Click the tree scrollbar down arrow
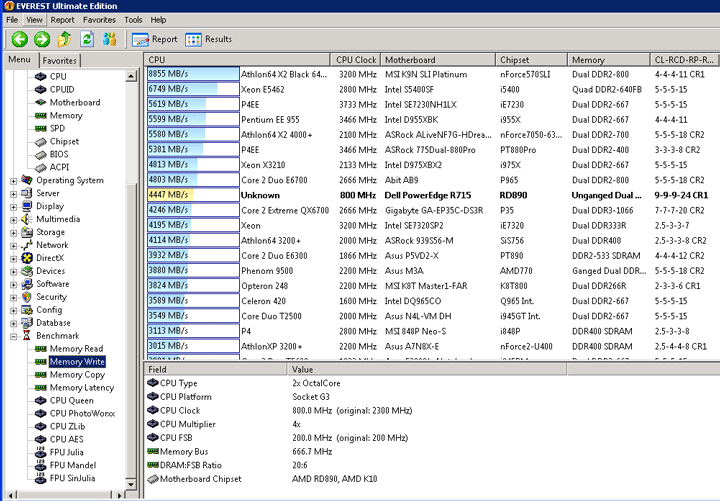Viewport: 720px width, 501px height. (x=131, y=484)
